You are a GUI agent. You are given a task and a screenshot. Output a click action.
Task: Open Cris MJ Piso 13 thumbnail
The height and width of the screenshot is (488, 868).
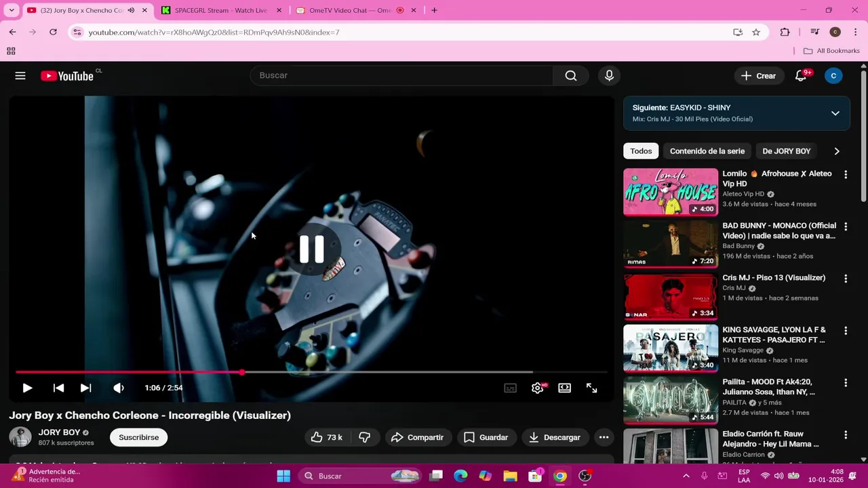[x=671, y=296]
